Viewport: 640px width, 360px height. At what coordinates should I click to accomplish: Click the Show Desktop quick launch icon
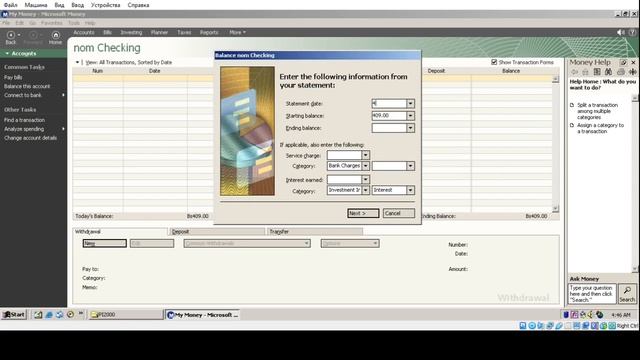point(38,315)
